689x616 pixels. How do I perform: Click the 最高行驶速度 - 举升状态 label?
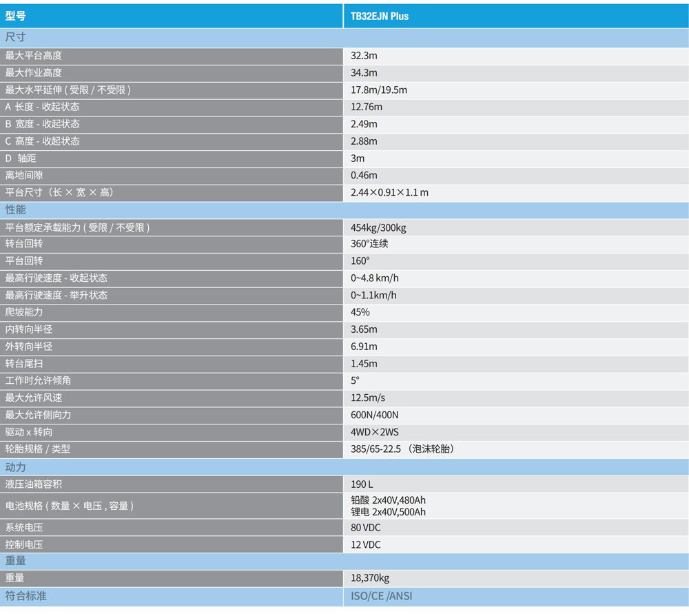click(56, 295)
